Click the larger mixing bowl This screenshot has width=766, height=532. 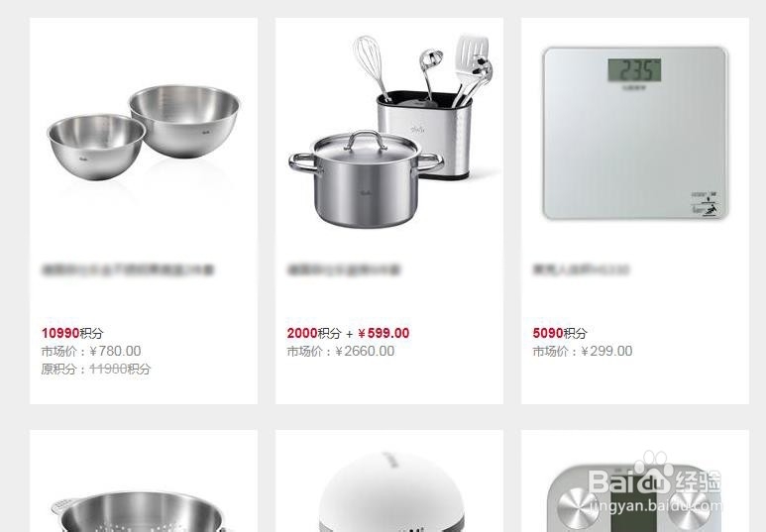tap(184, 121)
